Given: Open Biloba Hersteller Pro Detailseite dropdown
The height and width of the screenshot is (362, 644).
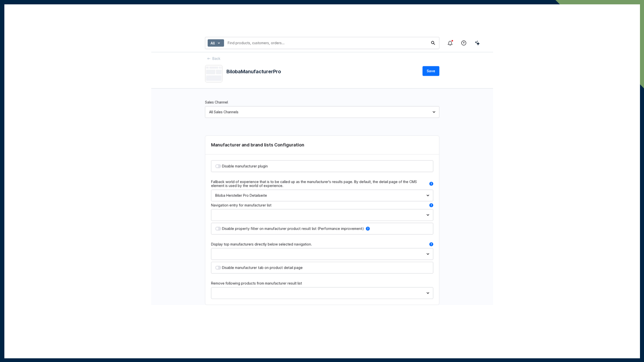Looking at the screenshot, I should pyautogui.click(x=322, y=195).
